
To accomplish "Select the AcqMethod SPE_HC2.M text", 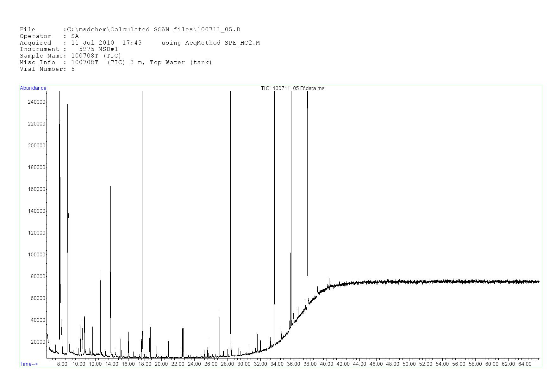I will pyautogui.click(x=210, y=43).
